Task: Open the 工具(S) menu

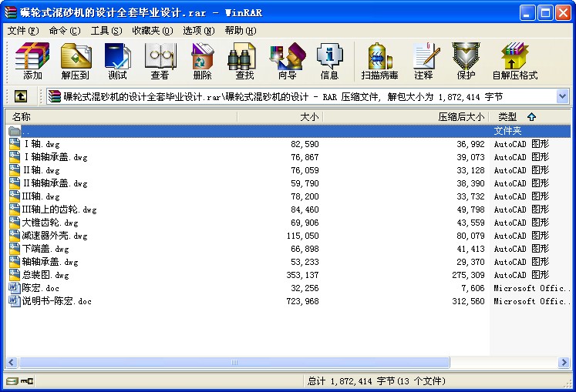Action: point(106,31)
